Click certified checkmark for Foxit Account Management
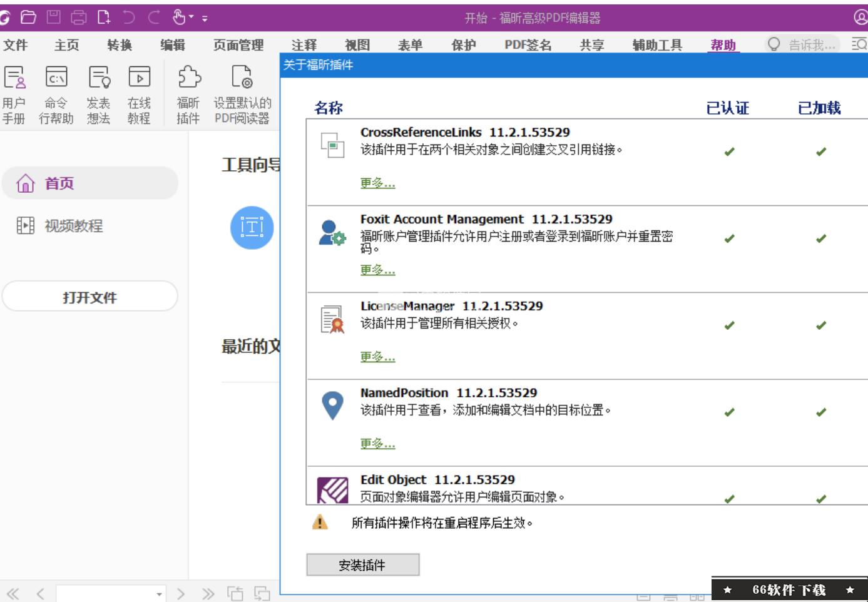Screen dimensions: 868x602 point(729,238)
